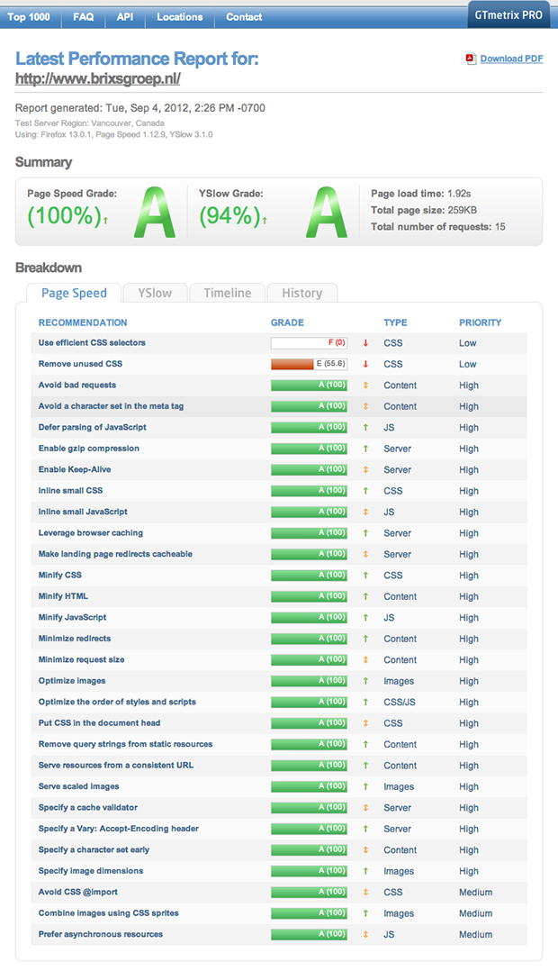This screenshot has height=980, width=558.
Task: Go to Locations in the top navigation
Action: 180,17
